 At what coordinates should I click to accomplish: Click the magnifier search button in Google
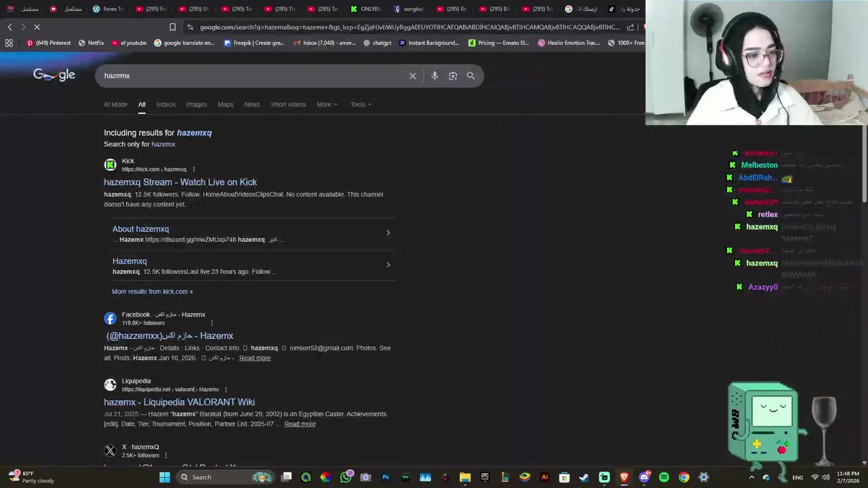471,76
